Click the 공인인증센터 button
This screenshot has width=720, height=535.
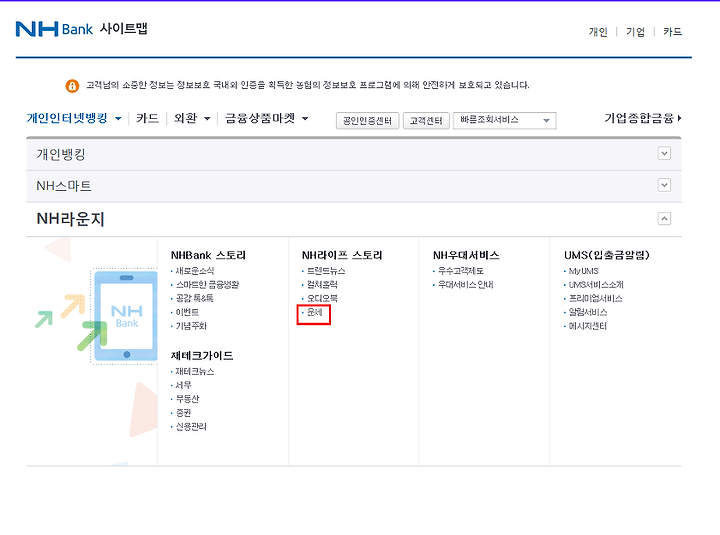pyautogui.click(x=367, y=121)
